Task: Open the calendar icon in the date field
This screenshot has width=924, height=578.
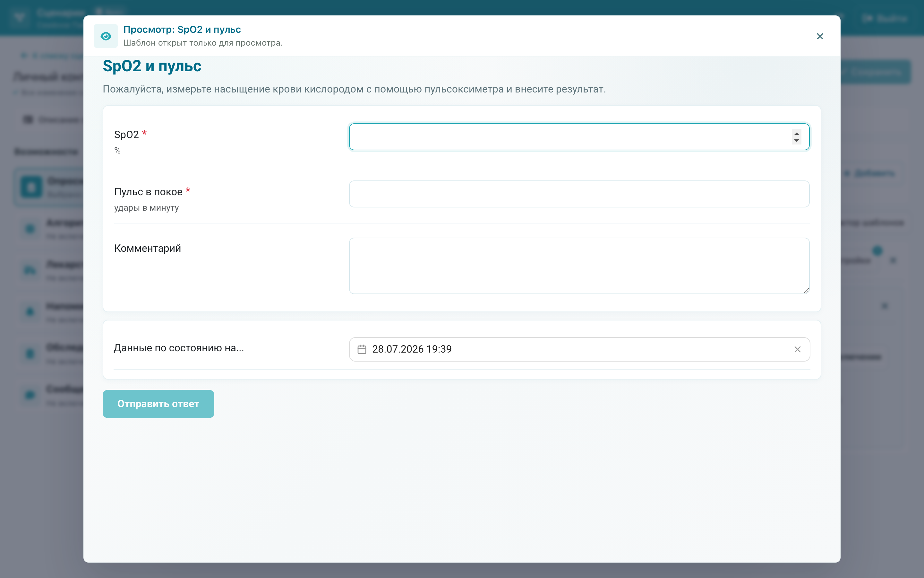Action: (x=362, y=349)
